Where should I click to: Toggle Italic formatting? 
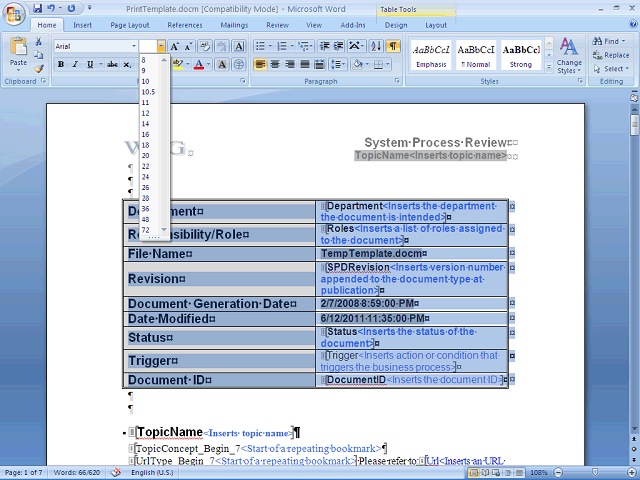click(x=75, y=64)
